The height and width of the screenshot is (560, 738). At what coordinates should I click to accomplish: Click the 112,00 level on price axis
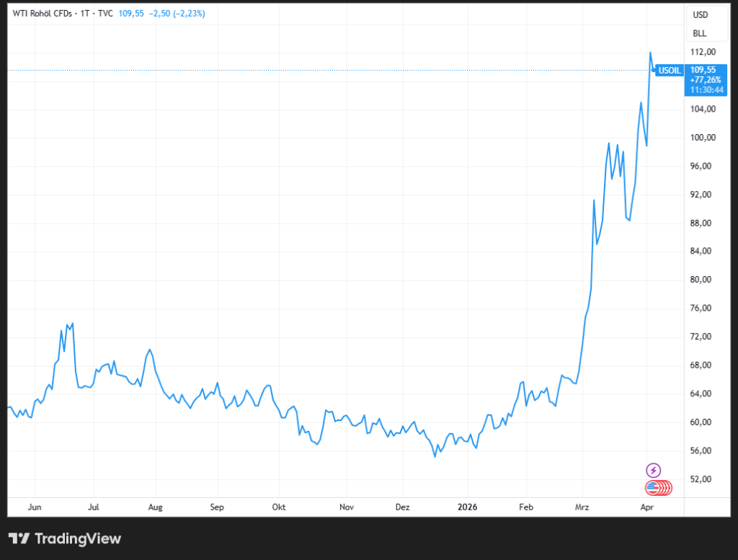(x=703, y=52)
